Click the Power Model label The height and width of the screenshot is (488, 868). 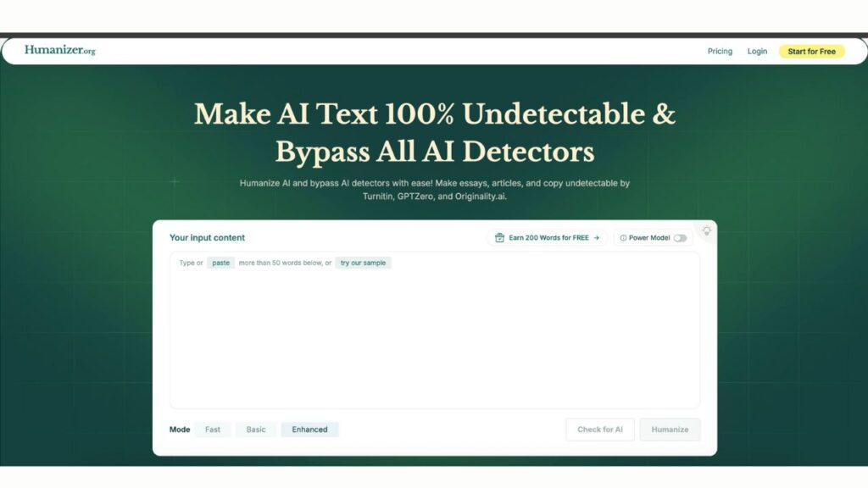click(x=649, y=238)
